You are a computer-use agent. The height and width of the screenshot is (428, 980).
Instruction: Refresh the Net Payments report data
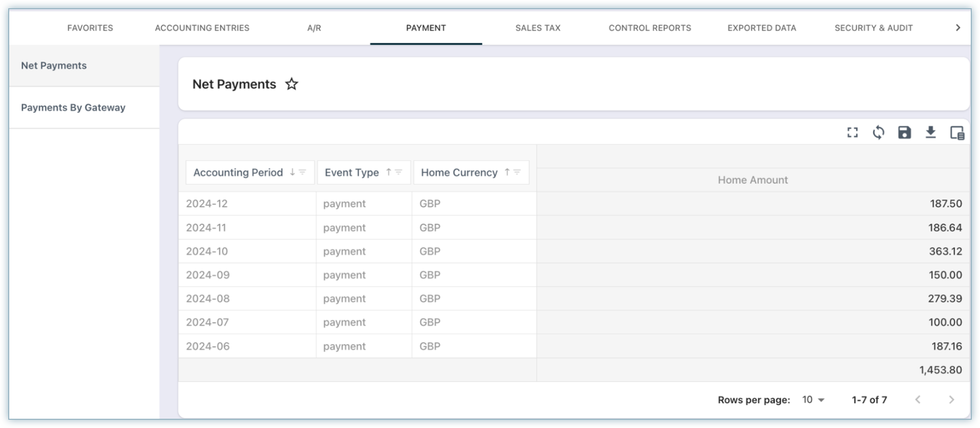tap(878, 133)
